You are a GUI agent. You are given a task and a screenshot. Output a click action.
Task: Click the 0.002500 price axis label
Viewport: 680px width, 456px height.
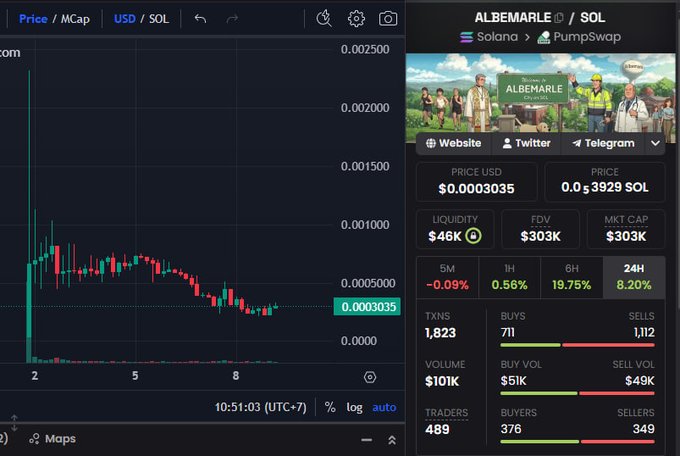[365, 49]
